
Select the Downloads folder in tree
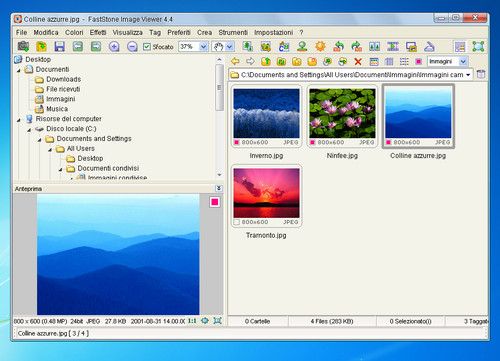coord(63,79)
